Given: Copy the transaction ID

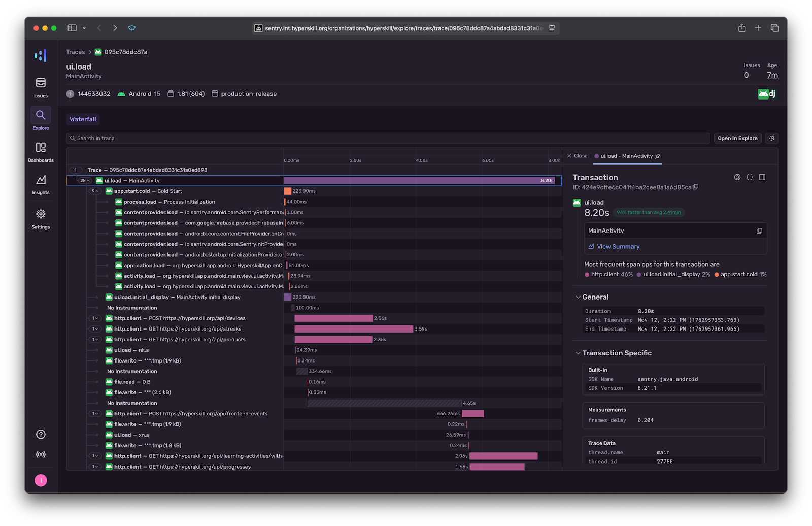Looking at the screenshot, I should pos(696,187).
